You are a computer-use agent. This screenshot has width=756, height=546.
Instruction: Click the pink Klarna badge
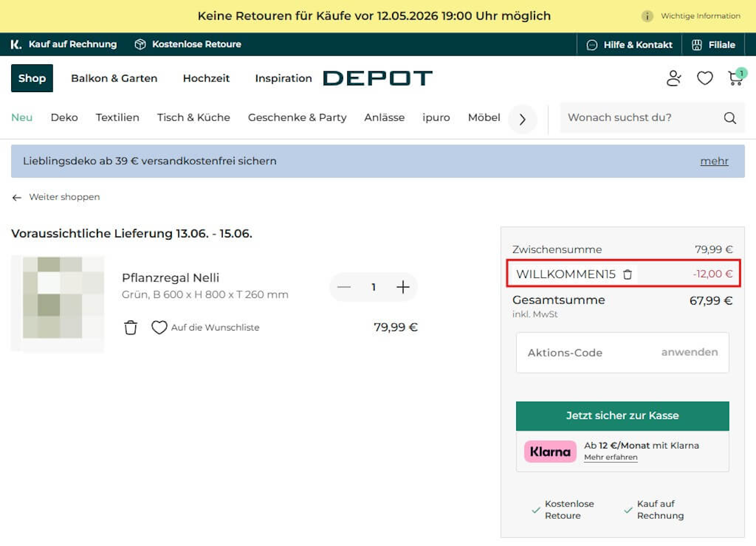(550, 452)
